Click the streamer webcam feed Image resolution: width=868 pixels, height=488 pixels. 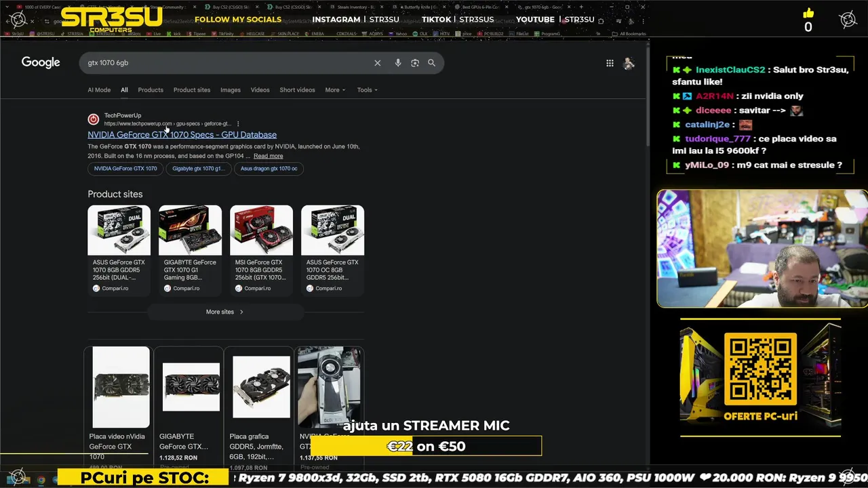pyautogui.click(x=762, y=249)
